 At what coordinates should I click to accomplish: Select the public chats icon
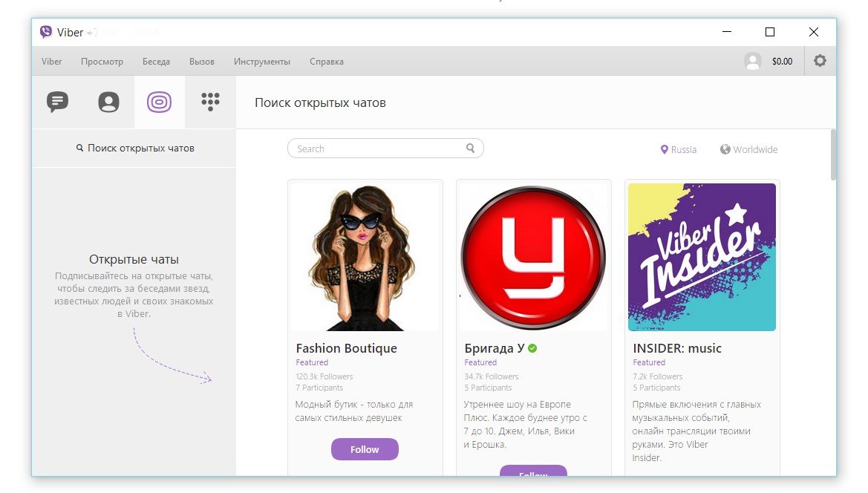tap(159, 102)
